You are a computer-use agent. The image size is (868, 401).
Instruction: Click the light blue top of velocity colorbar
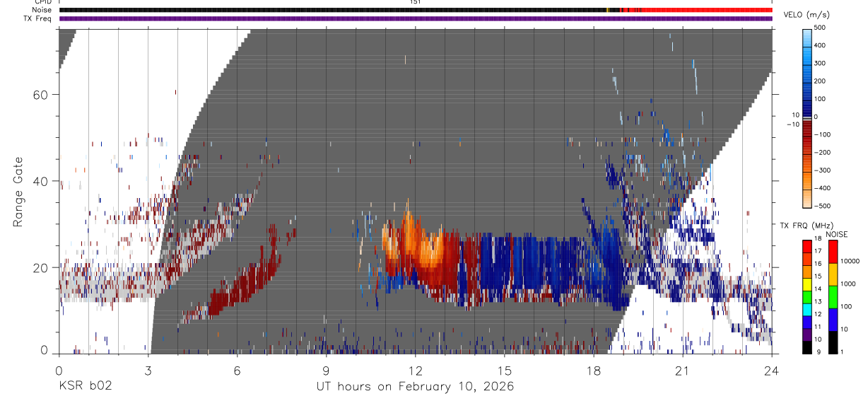click(x=807, y=37)
